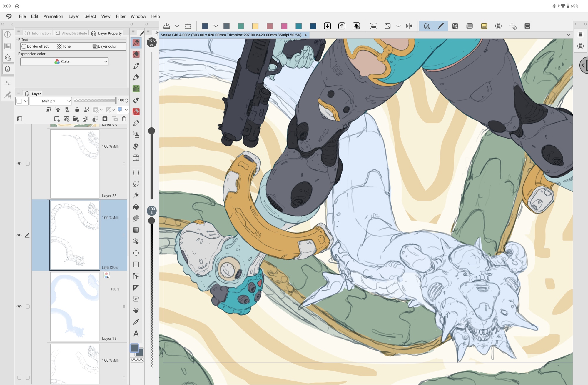Select the Fill bucket tool
The height and width of the screenshot is (385, 588).
pyautogui.click(x=136, y=207)
